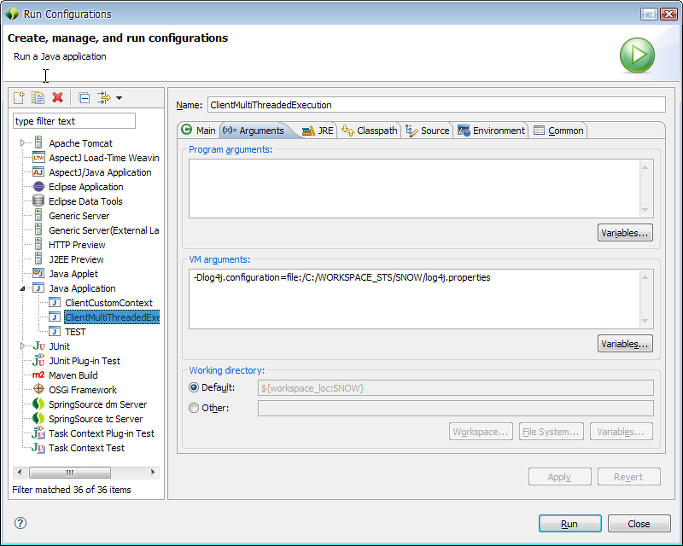Click Program arguments scroll up arrow

(645, 167)
